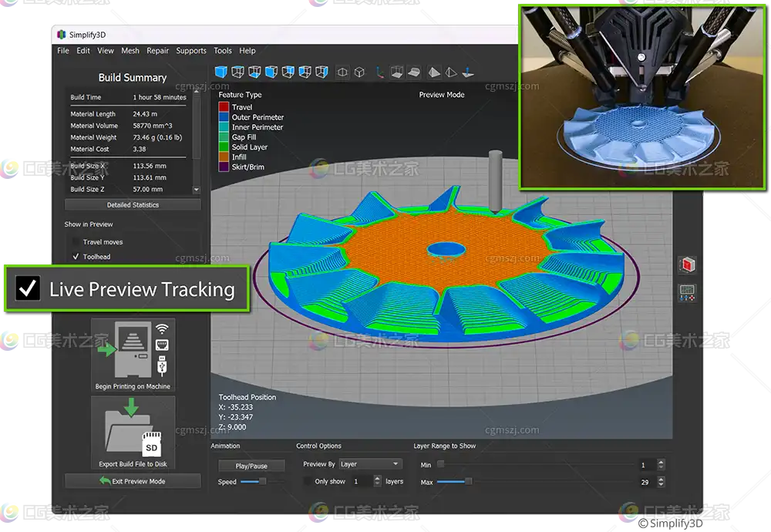Open the Repair menu

(x=157, y=51)
